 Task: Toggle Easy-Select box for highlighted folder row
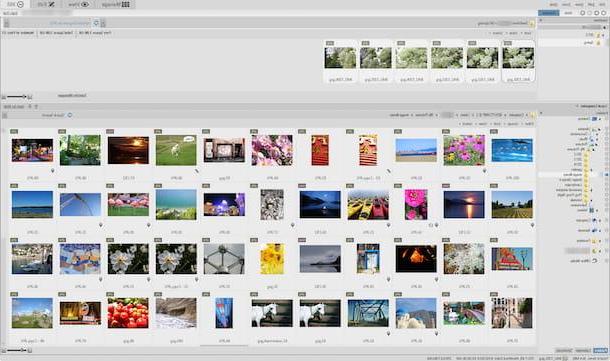click(606, 175)
